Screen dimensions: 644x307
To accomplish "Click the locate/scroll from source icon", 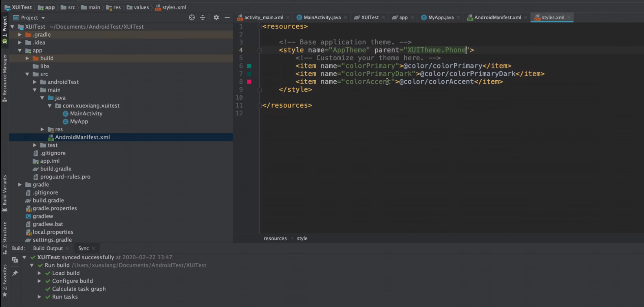I will point(192,18).
